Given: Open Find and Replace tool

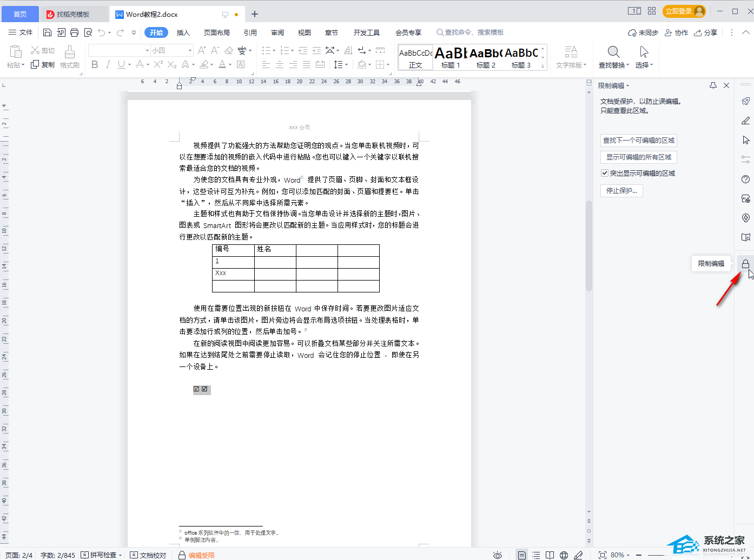Looking at the screenshot, I should pyautogui.click(x=613, y=57).
